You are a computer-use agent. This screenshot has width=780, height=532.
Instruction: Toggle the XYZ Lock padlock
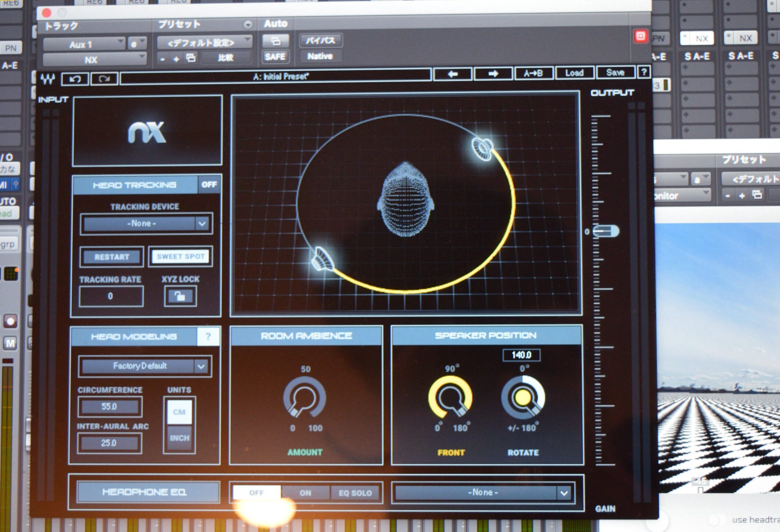pyautogui.click(x=180, y=296)
